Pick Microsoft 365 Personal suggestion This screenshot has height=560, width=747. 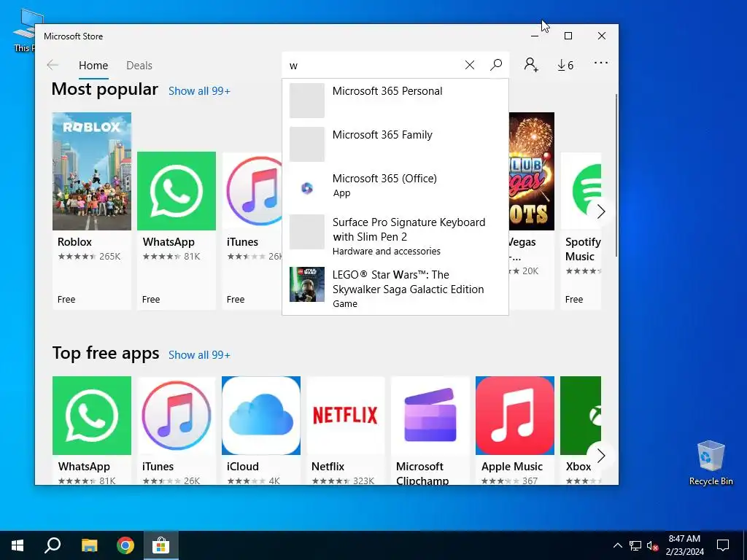pos(395,101)
